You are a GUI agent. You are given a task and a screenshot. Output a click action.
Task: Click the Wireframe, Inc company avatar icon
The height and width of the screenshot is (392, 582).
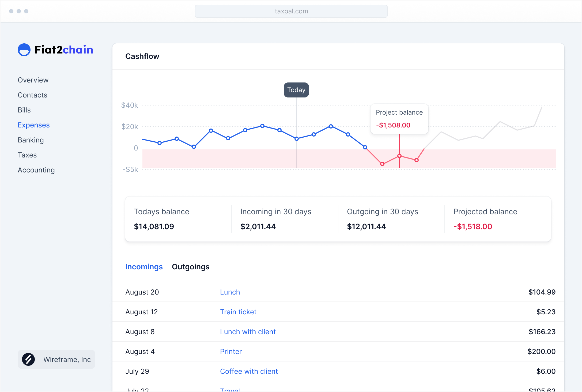[28, 359]
